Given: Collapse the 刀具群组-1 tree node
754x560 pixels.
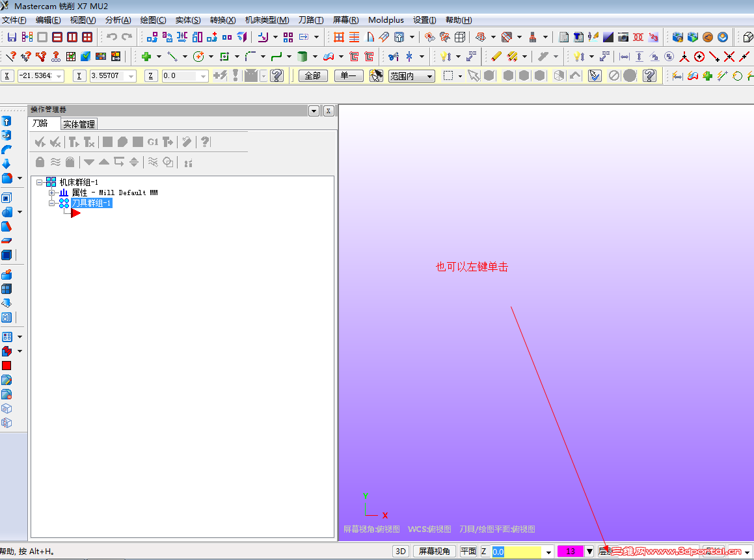Looking at the screenshot, I should pos(51,204).
